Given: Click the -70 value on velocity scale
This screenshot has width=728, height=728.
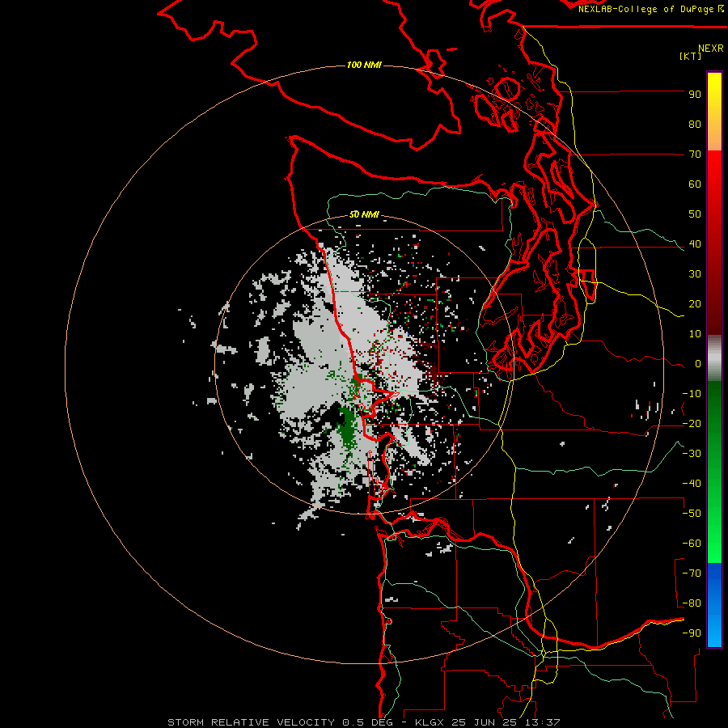Looking at the screenshot, I should point(692,574).
